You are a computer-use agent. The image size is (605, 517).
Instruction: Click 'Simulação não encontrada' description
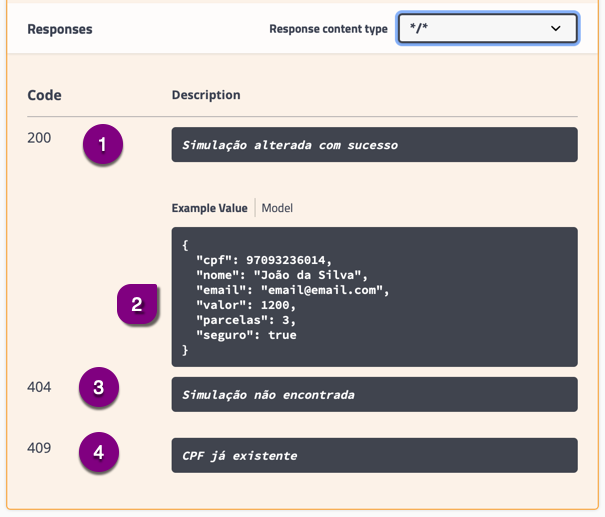(x=375, y=394)
